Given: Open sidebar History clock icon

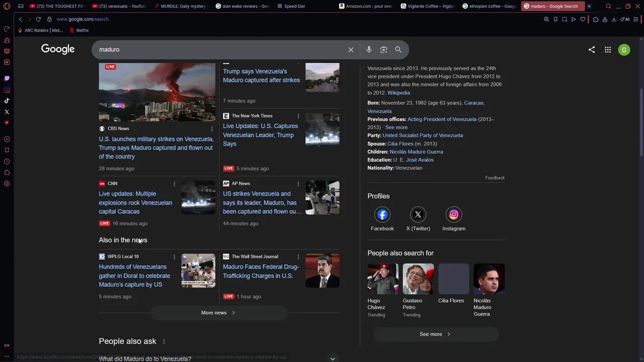Looking at the screenshot, I should pyautogui.click(x=7, y=161).
